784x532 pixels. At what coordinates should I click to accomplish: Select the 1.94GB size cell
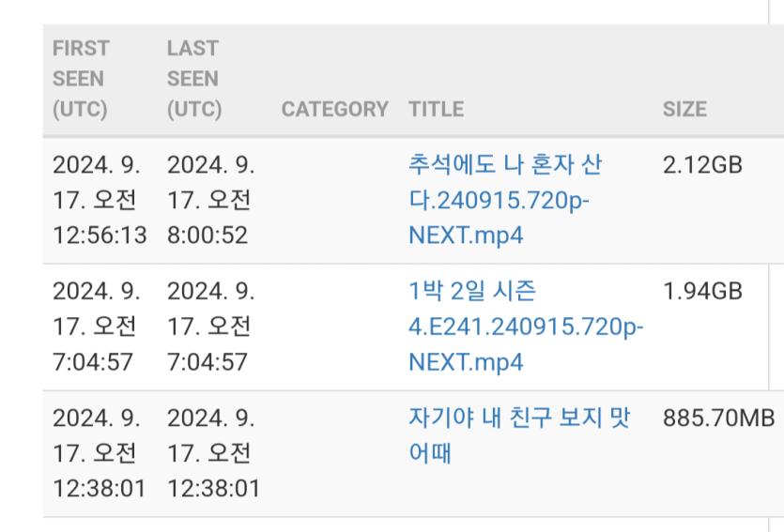[702, 291]
